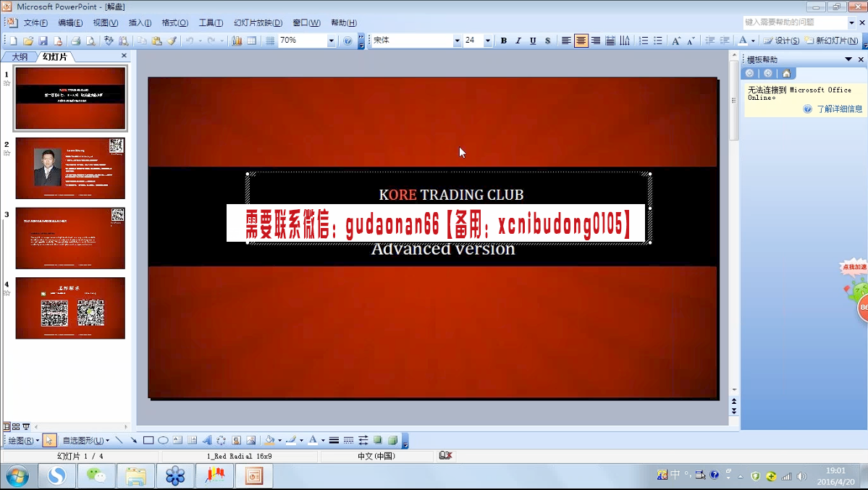Viewport: 868px width, 490px height.
Task: Open the AutoShapes (自选图形) dropdown
Action: click(86, 440)
